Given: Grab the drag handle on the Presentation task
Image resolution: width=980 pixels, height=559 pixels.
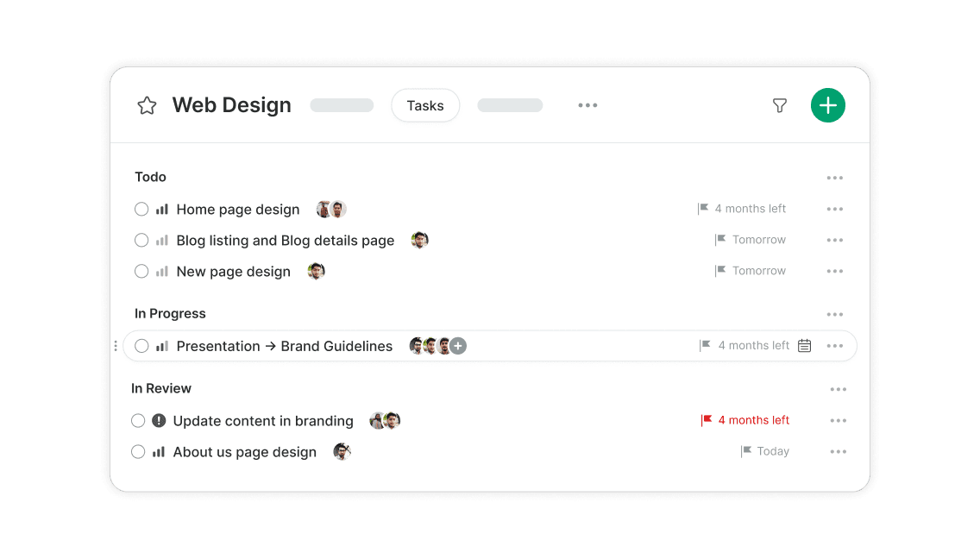Looking at the screenshot, I should point(116,345).
